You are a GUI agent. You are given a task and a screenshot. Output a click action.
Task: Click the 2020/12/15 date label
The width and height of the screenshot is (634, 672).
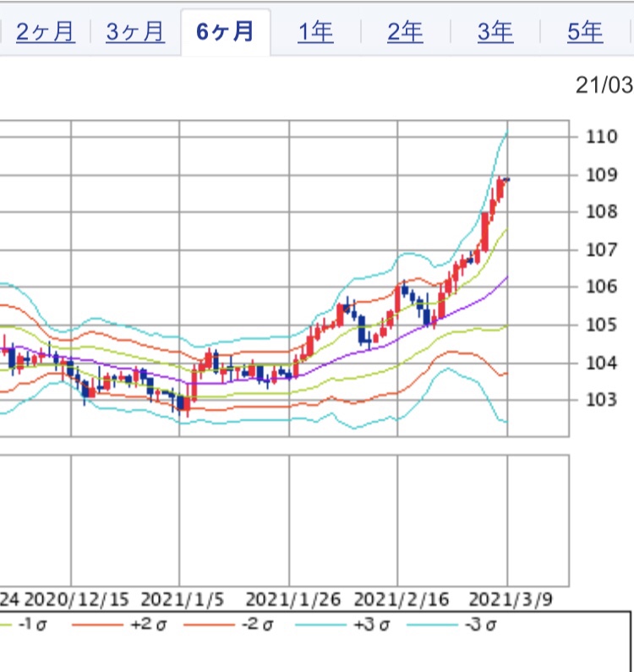76,599
